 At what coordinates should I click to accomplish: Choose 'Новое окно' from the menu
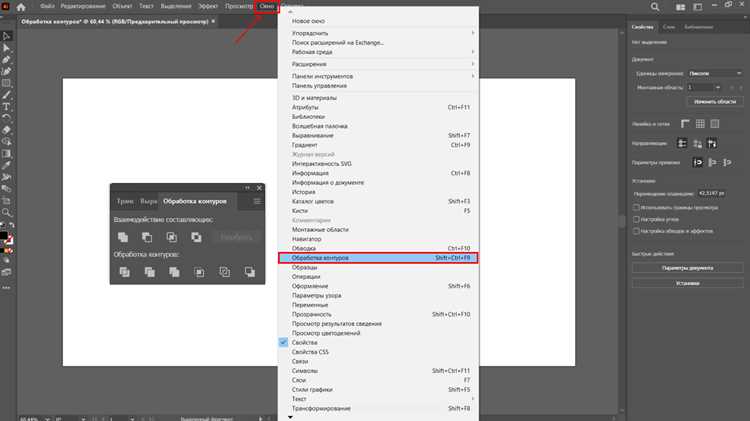(378, 21)
